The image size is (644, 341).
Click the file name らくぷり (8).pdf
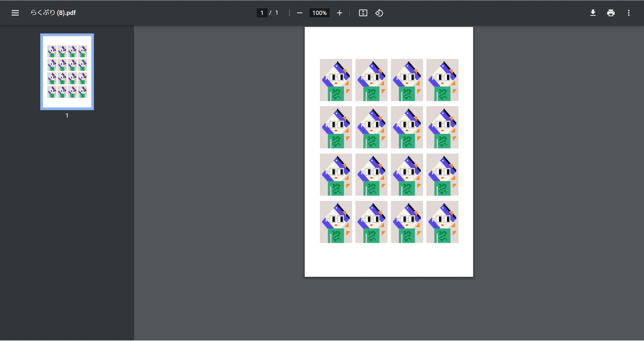pos(53,13)
